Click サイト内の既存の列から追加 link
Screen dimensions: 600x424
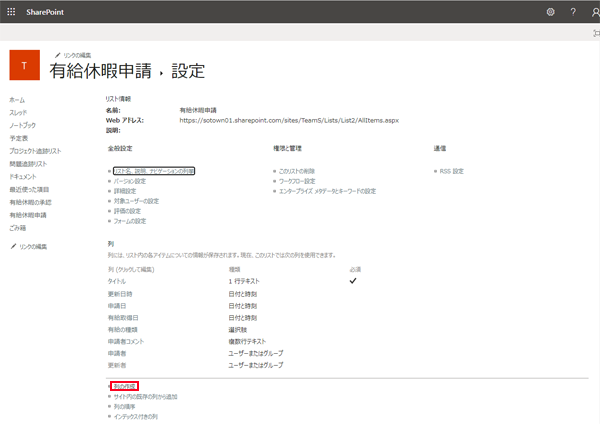(x=145, y=397)
